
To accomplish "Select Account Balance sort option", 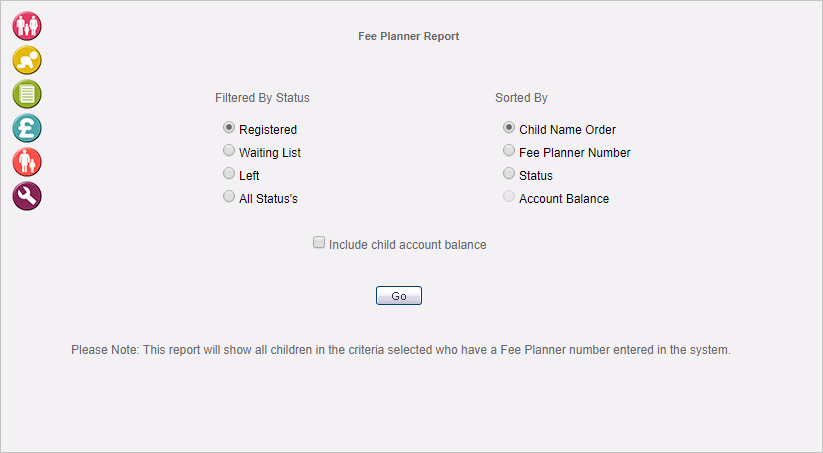I will 509,196.
